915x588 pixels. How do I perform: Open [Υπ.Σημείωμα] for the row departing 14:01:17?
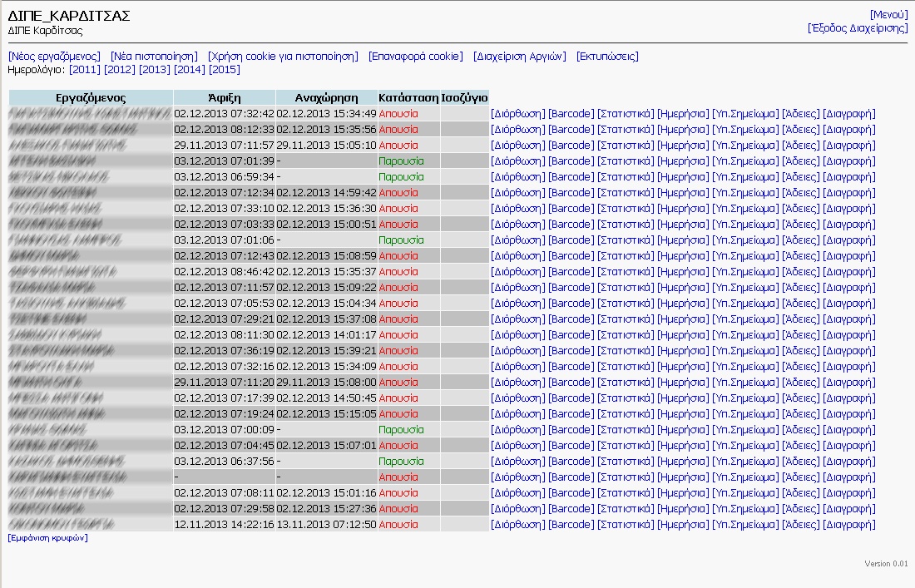tap(745, 335)
